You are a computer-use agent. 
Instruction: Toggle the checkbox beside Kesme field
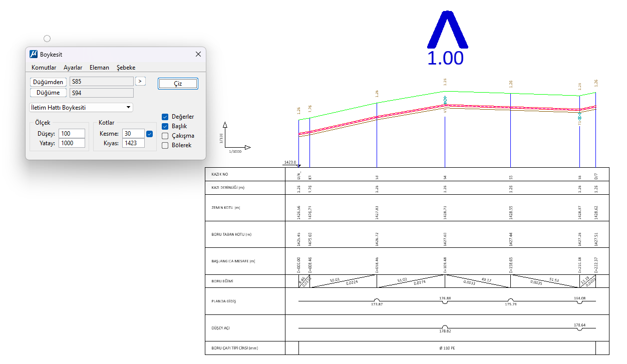(x=149, y=134)
